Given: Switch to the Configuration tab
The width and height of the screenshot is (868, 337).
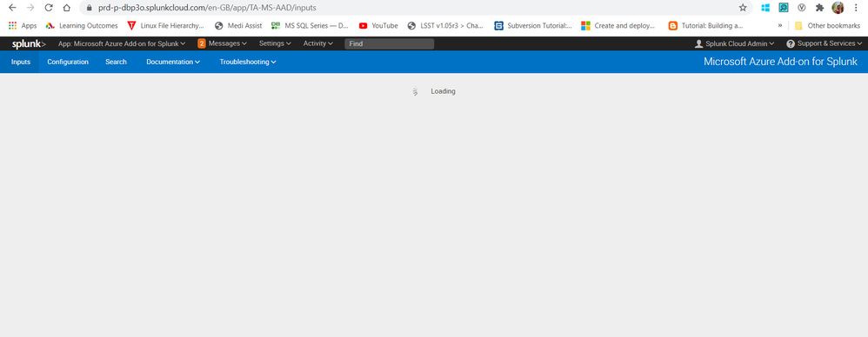Looking at the screenshot, I should (68, 62).
